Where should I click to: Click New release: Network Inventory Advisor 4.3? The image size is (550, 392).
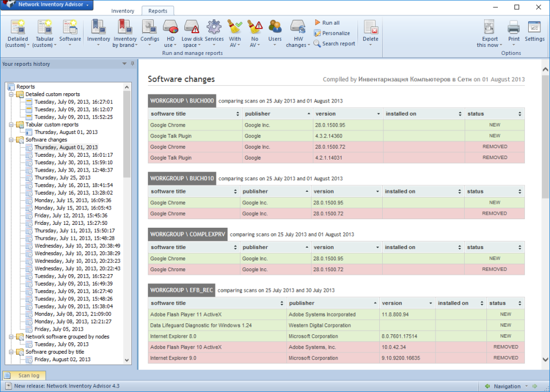point(66,386)
